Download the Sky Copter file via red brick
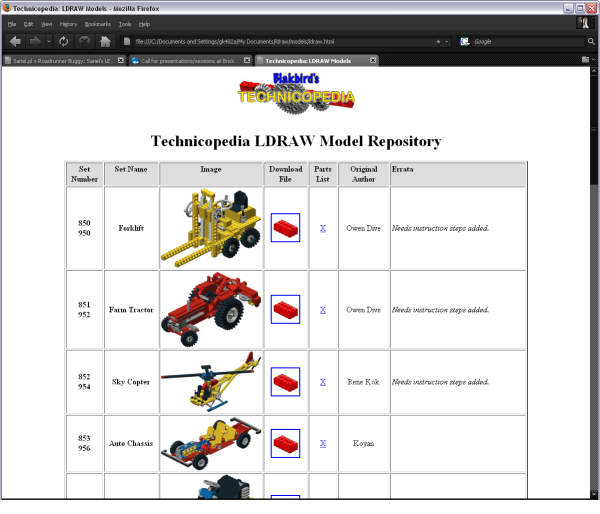 [285, 382]
